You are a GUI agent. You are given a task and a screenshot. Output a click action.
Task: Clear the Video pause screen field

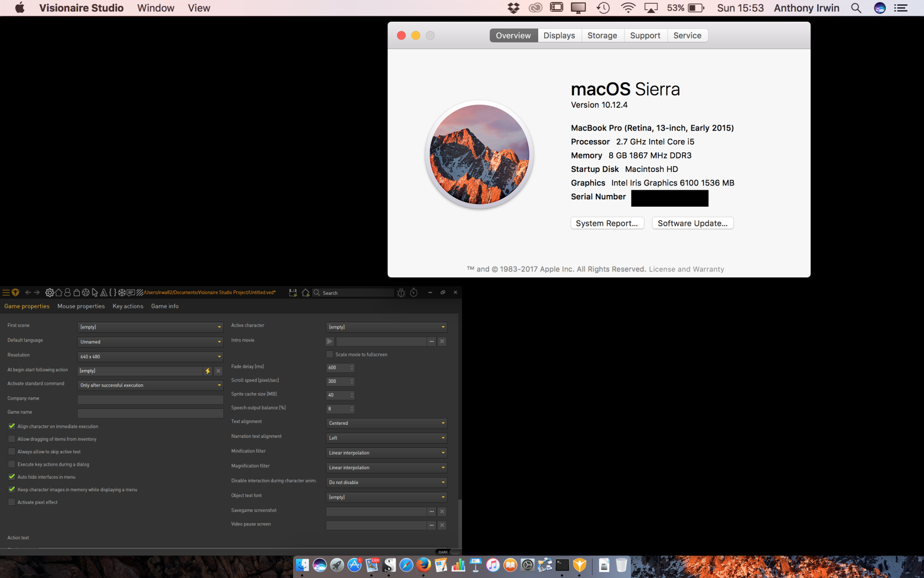click(x=442, y=525)
